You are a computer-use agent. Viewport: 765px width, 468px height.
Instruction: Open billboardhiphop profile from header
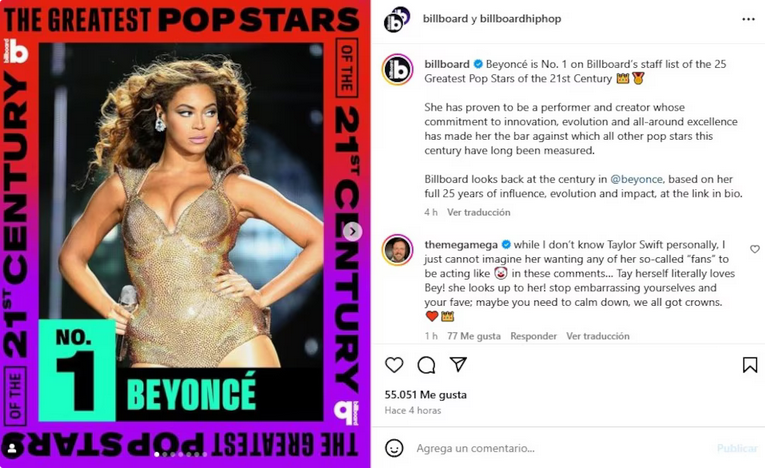tap(521, 19)
